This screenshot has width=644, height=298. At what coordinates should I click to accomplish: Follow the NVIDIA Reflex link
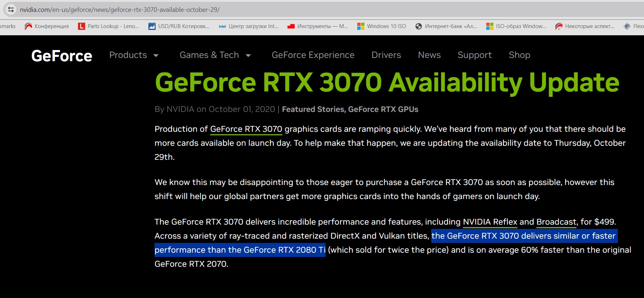pos(490,222)
